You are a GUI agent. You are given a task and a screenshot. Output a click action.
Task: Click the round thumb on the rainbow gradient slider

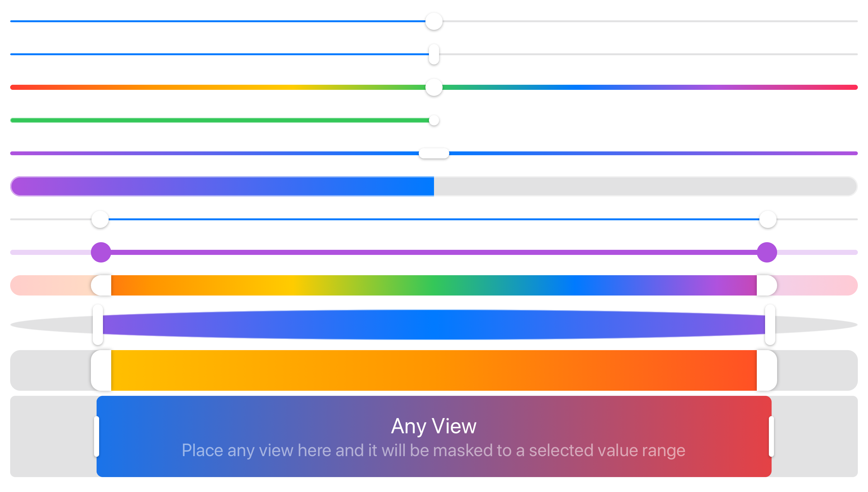(x=434, y=87)
